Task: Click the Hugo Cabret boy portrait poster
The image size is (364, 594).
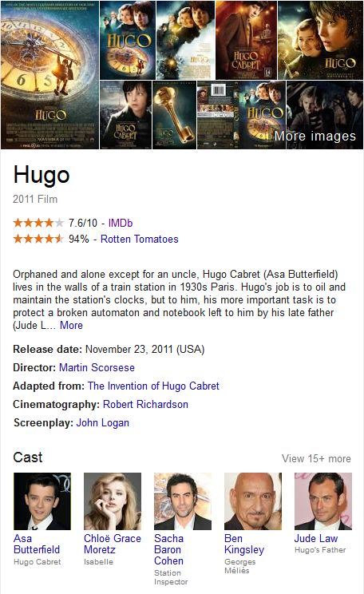Action: (x=125, y=115)
